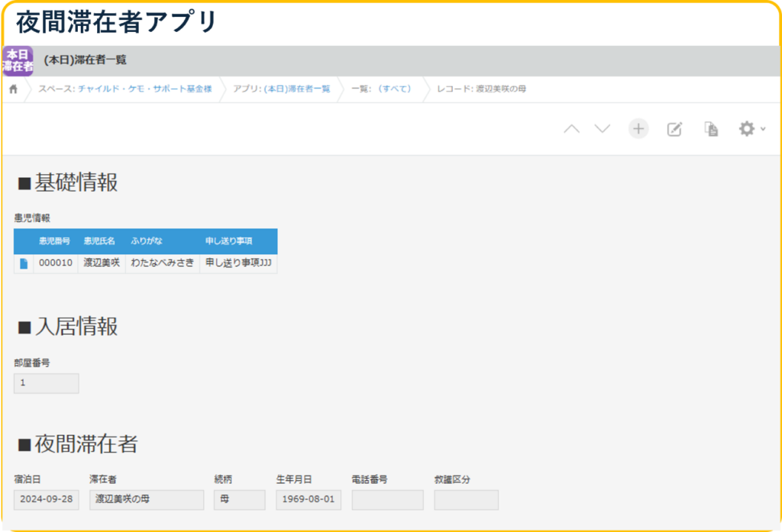Select the cell 申し送り事項JJJ
The height and width of the screenshot is (532, 782).
click(x=238, y=263)
